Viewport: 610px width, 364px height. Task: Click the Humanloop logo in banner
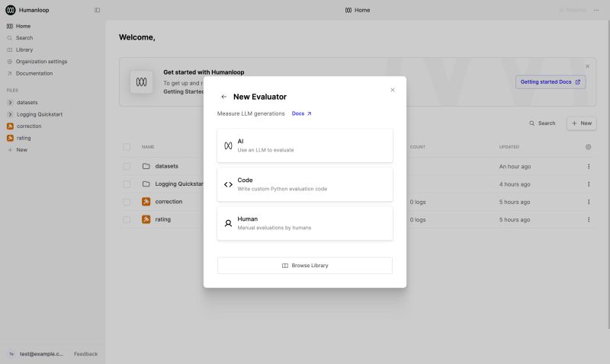coord(141,82)
